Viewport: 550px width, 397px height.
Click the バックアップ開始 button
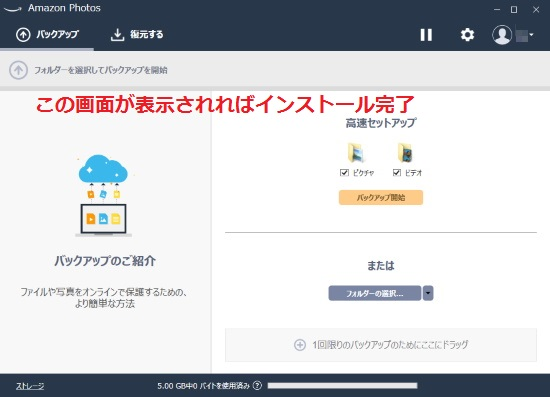pyautogui.click(x=381, y=197)
